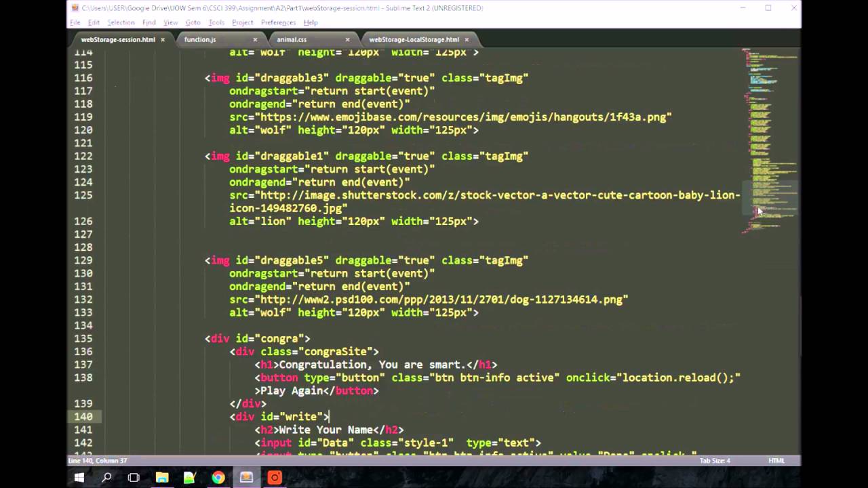Click id="draggable1" attribute on line 122
The height and width of the screenshot is (488, 868).
pos(282,156)
